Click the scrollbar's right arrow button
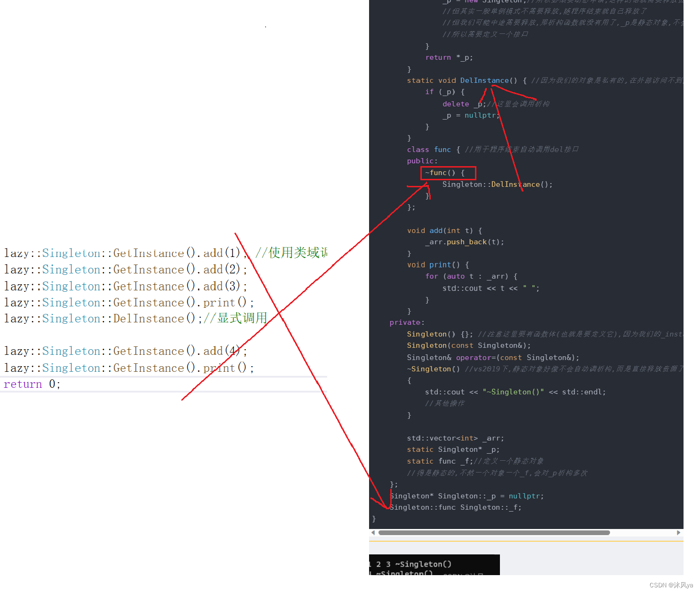Viewport: 700px width, 593px height. click(x=678, y=533)
